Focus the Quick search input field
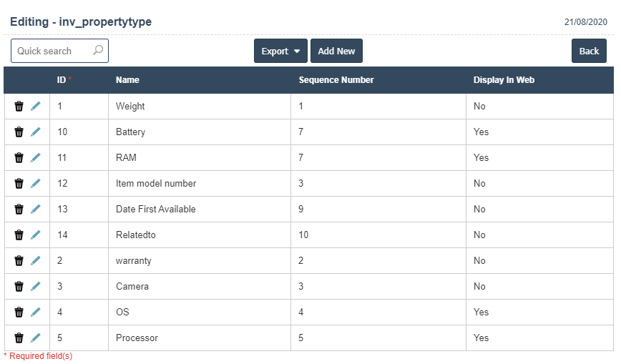This screenshot has width=621, height=364. point(50,51)
